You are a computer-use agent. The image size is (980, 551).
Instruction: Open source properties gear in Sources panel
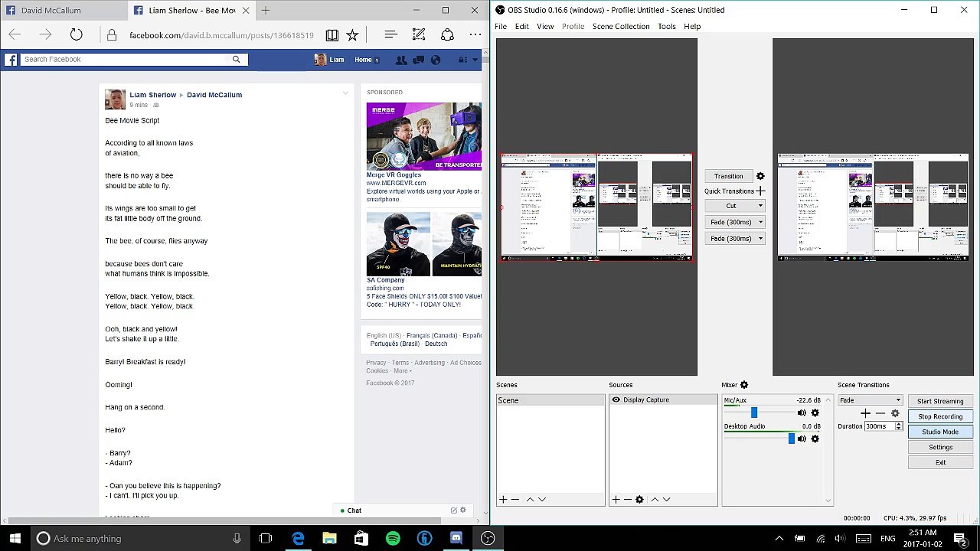pyautogui.click(x=639, y=500)
